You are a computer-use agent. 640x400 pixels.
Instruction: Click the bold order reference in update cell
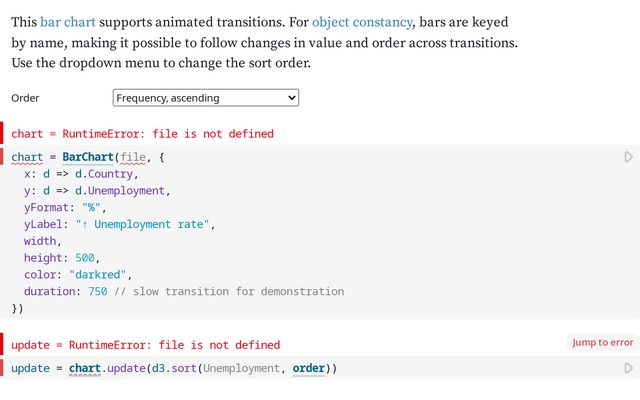tap(309, 368)
